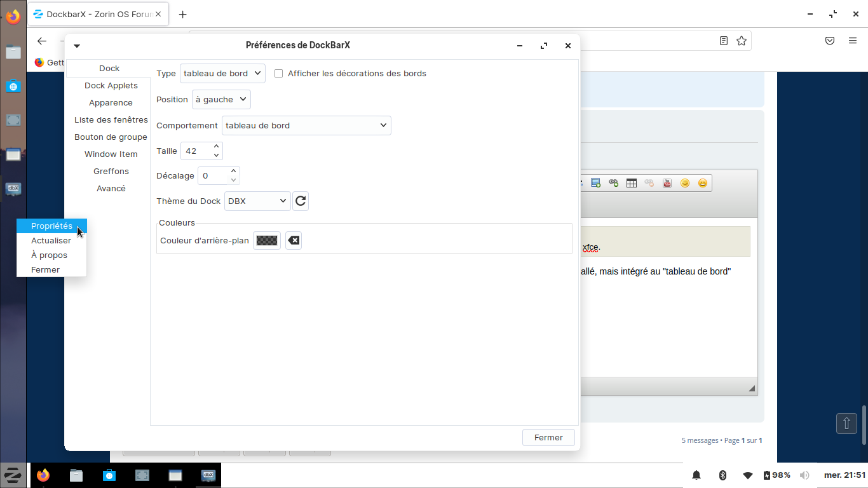Viewport: 868px width, 488px height.
Task: Switch to the Apparence tab
Action: 111,103
